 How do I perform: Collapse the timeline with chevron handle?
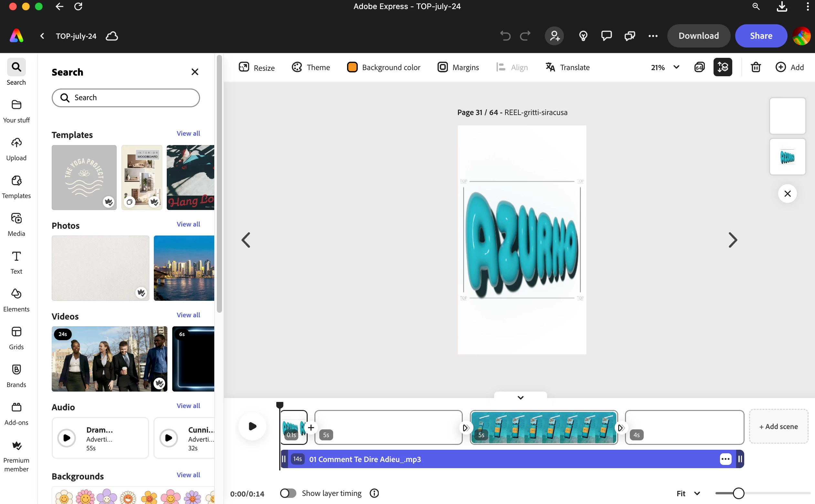click(x=520, y=397)
